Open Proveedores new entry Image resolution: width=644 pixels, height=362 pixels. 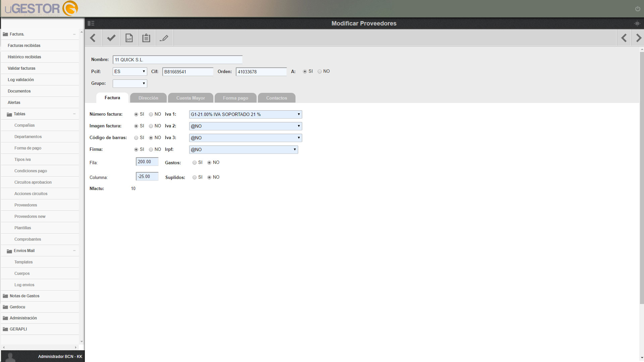[x=40, y=217]
